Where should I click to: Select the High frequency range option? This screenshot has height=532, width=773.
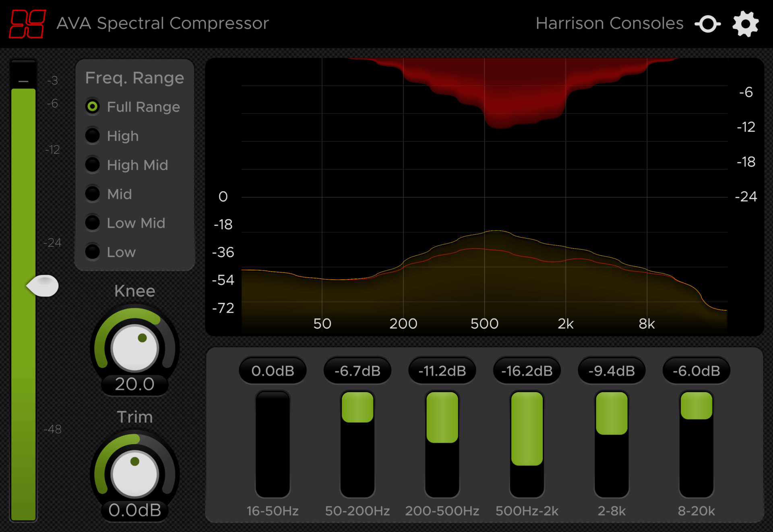coord(93,136)
